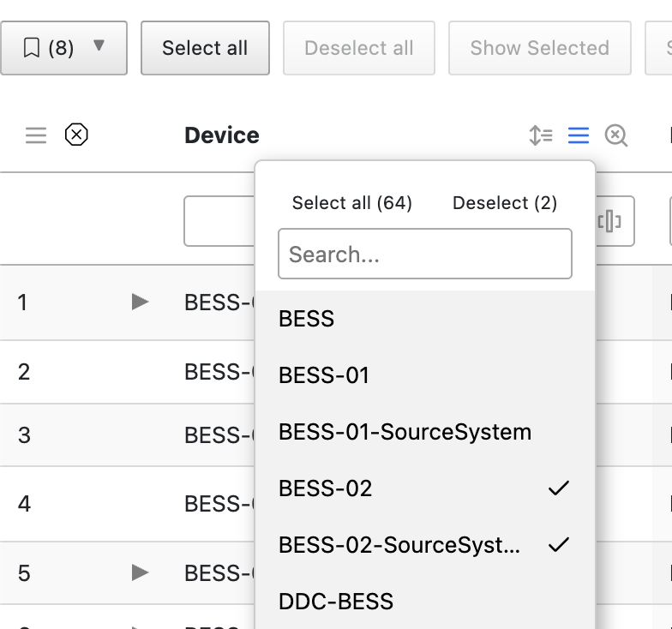Click the Device column clear search icon
Viewport: 672px width, 629px height.
(x=616, y=135)
